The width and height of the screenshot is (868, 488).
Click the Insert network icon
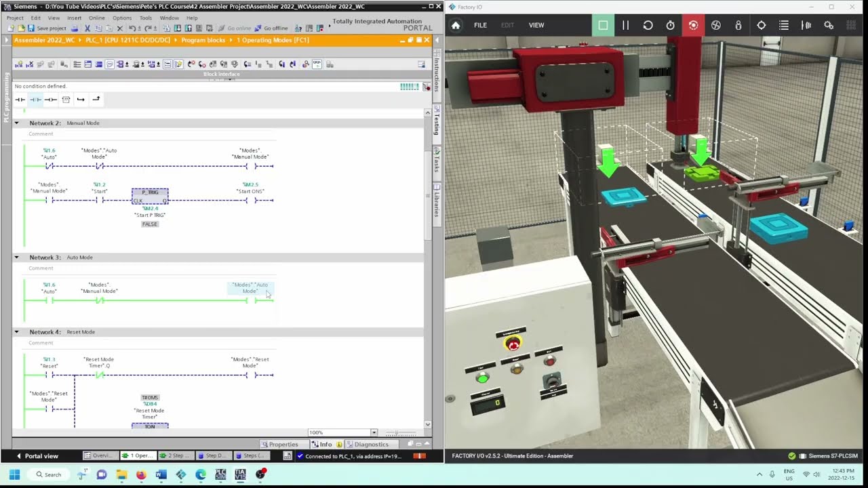click(19, 64)
